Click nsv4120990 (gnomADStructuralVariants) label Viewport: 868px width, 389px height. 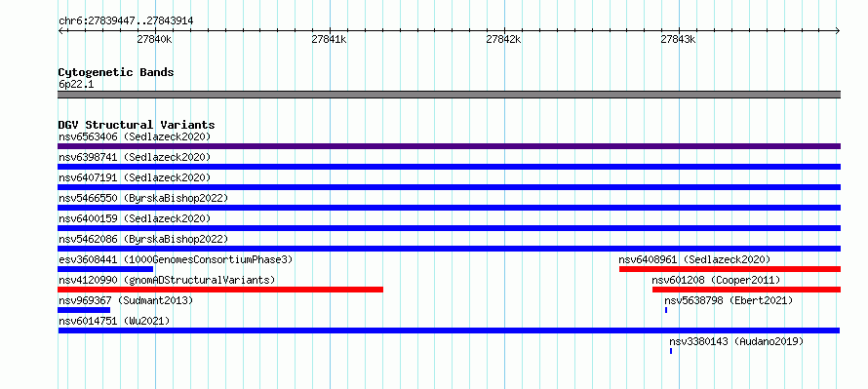(167, 280)
